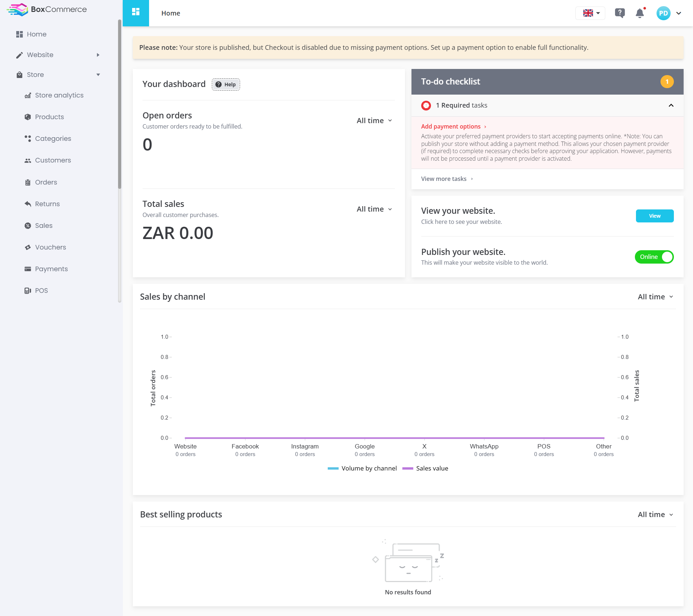The width and height of the screenshot is (693, 616).
Task: Open Store analytics from sidebar
Action: [59, 95]
